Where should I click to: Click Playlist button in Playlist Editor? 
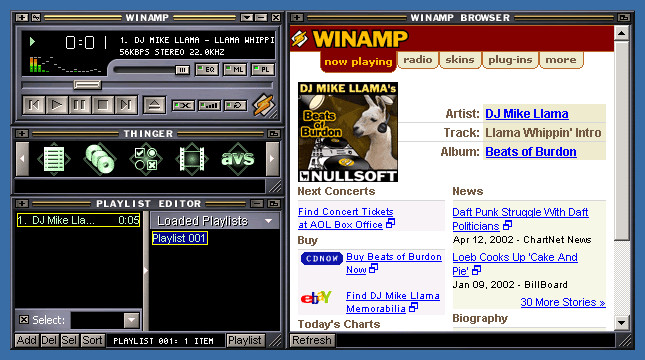(245, 341)
